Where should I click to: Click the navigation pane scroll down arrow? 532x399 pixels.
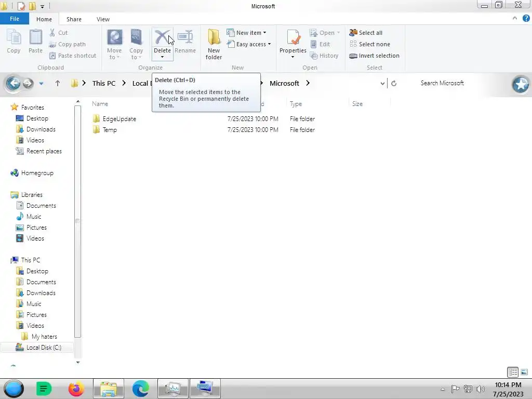(78, 362)
